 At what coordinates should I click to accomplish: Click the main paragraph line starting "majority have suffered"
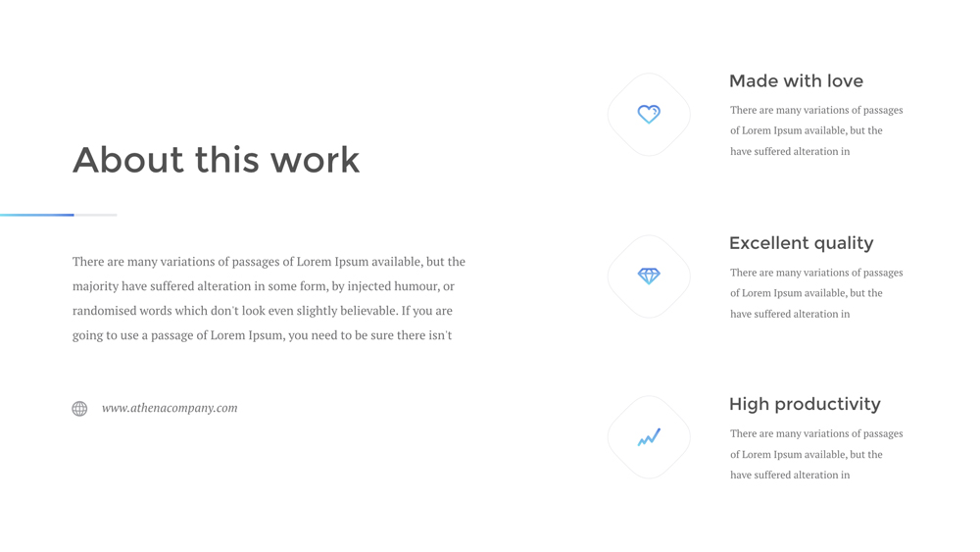pyautogui.click(x=263, y=286)
